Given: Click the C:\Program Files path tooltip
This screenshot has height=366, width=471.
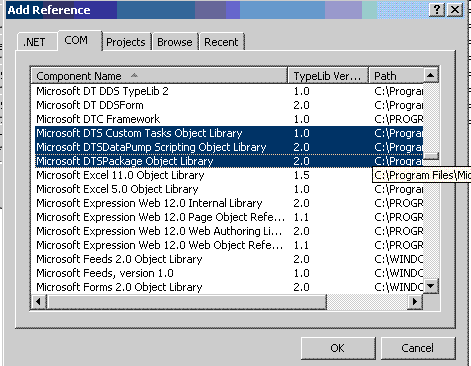Looking at the screenshot, I should (x=422, y=175).
